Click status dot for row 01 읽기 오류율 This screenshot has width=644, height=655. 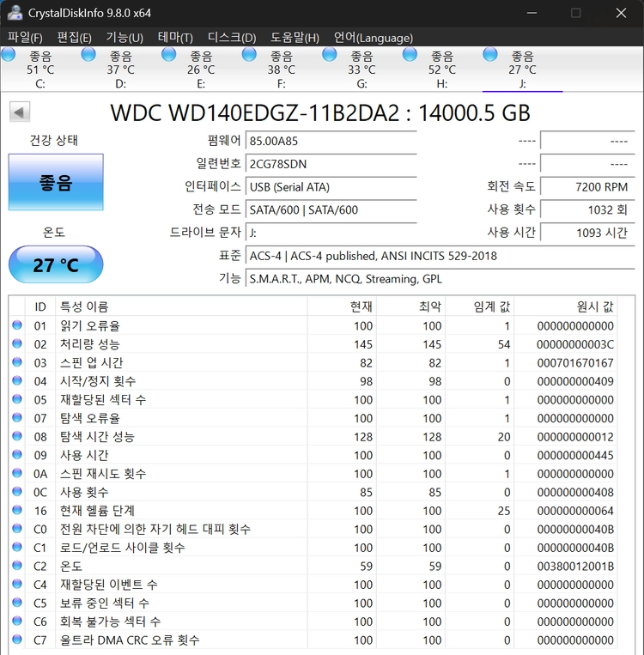(x=17, y=325)
